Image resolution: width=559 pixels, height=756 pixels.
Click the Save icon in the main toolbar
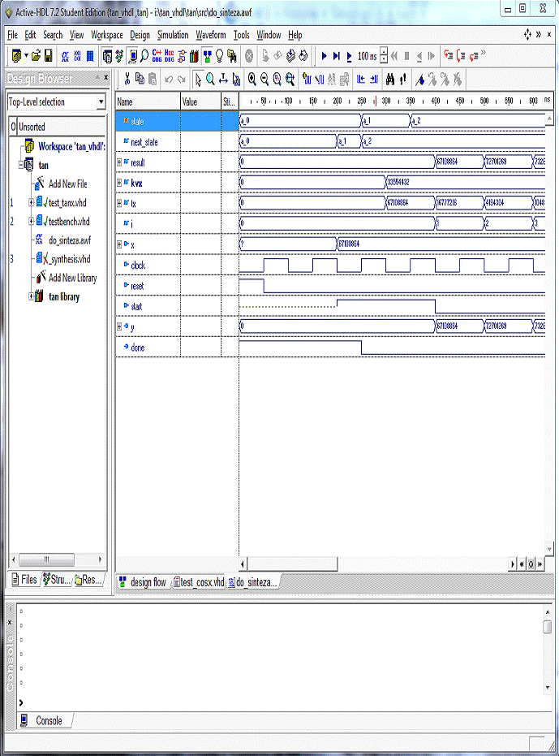[49, 56]
